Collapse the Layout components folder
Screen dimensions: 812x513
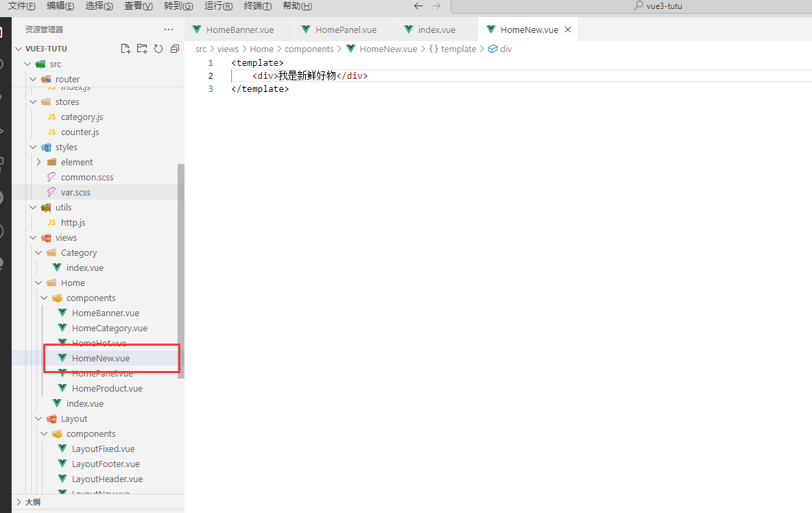[x=44, y=433]
